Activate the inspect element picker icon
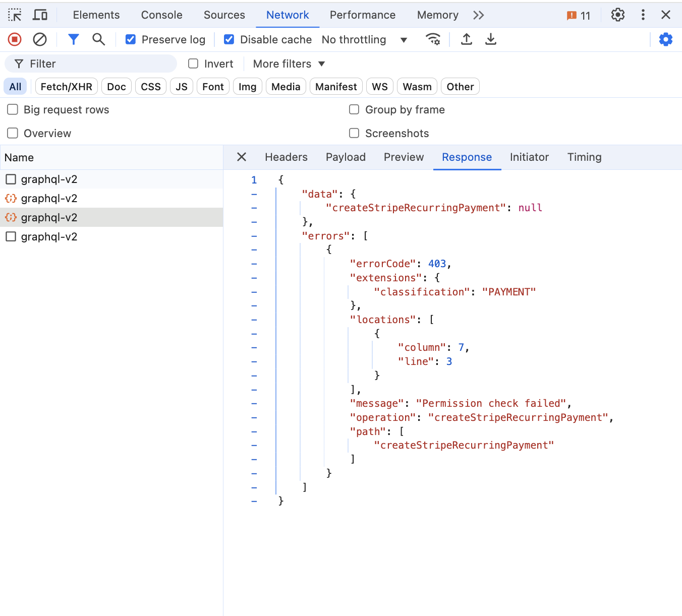 15,15
